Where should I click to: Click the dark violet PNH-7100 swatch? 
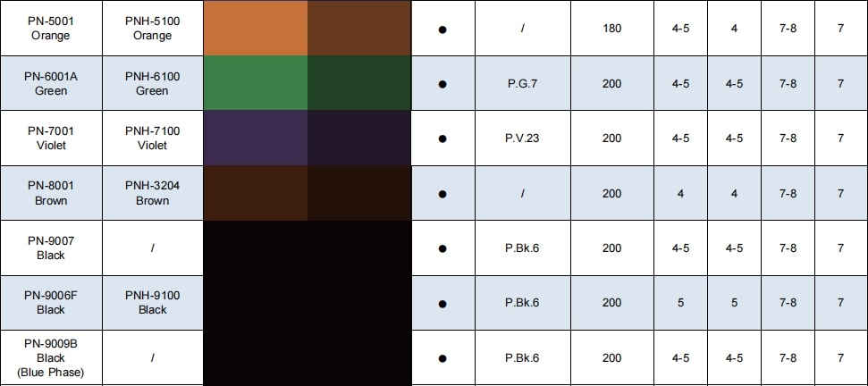(359, 138)
